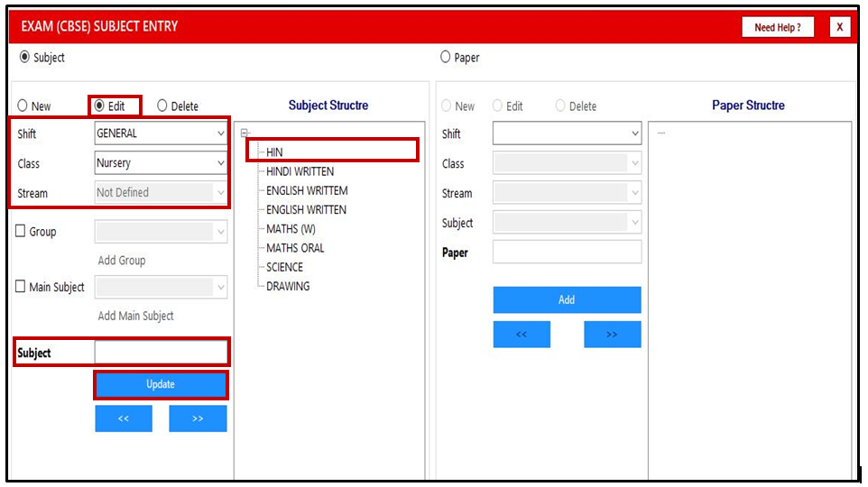Select ENGLISH WRITTEM in the subject tree
This screenshot has height=487, width=868.
[308, 190]
